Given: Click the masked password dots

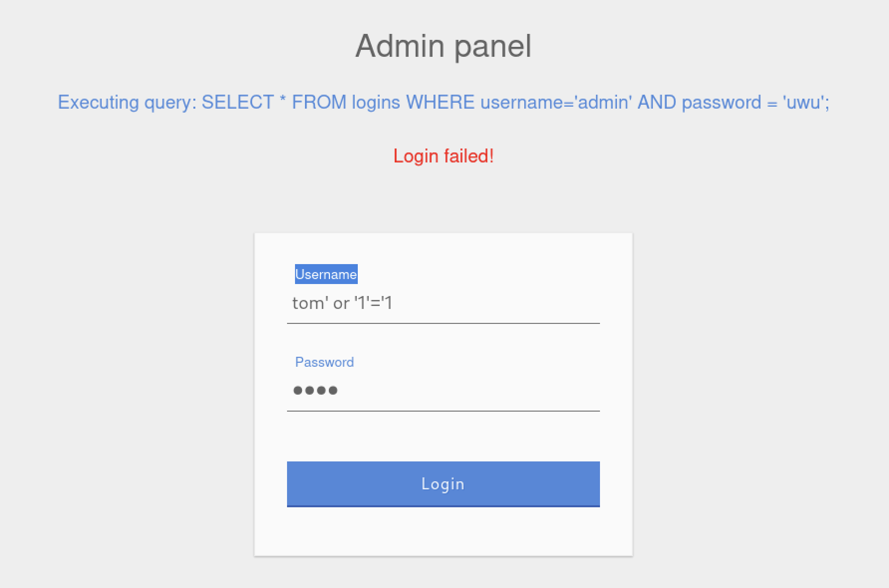Looking at the screenshot, I should click(x=315, y=390).
